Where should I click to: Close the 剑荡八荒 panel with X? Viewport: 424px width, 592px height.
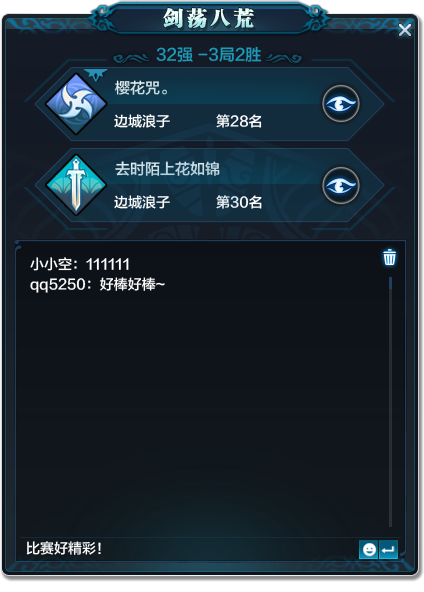(405, 30)
